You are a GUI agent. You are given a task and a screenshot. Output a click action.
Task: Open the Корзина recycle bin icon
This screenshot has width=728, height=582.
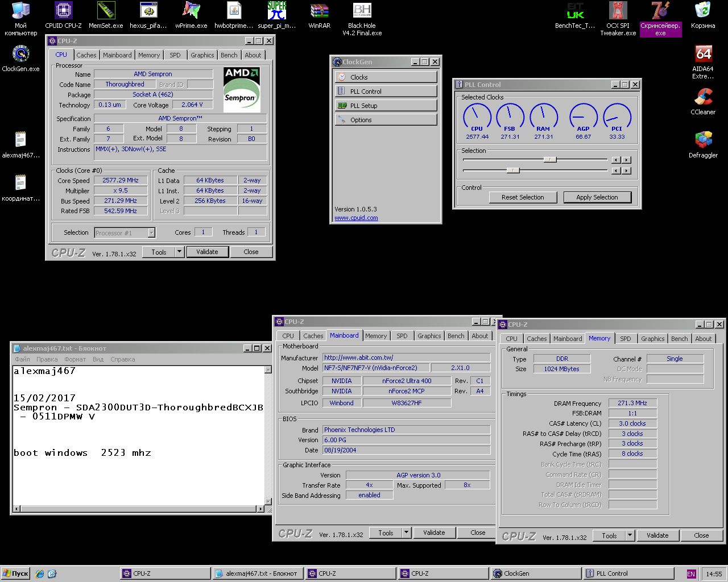[703, 15]
